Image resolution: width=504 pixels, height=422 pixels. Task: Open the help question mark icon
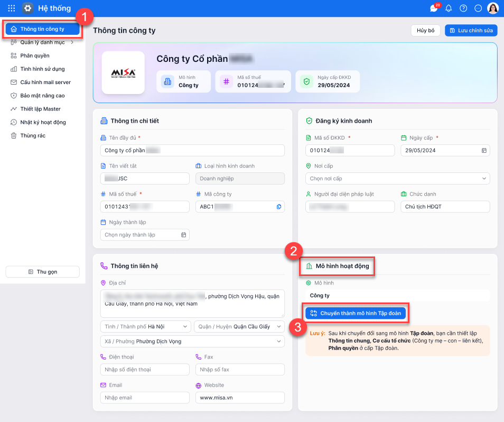[463, 8]
